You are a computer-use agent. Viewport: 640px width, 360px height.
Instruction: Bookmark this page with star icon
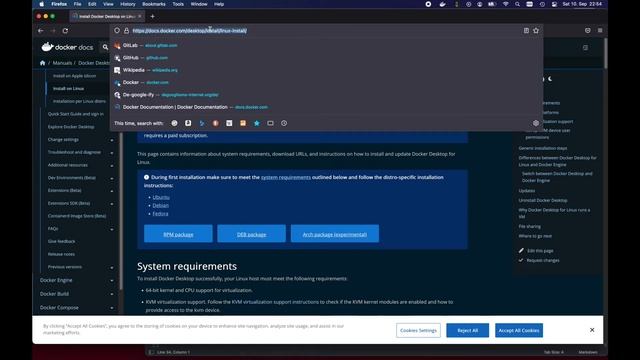tap(536, 31)
